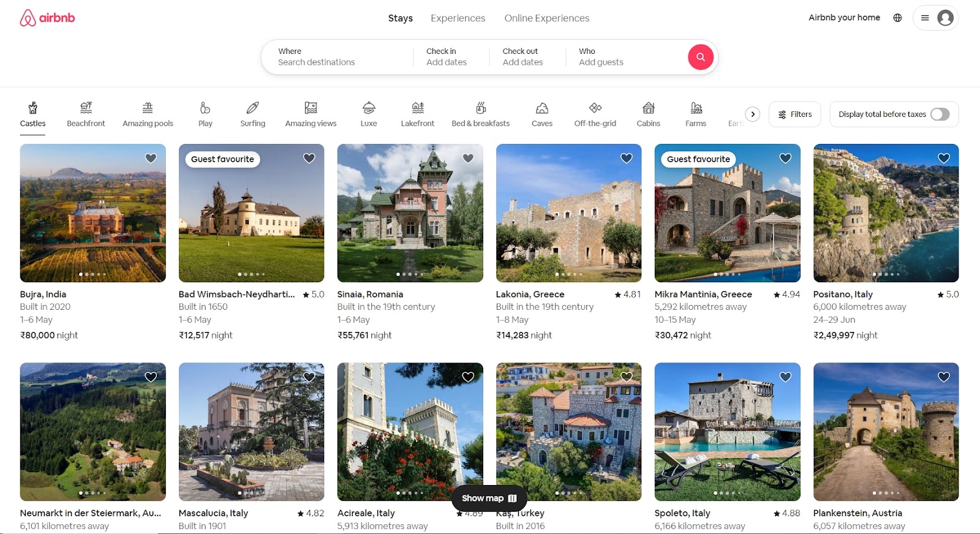Open the Sinaia, Romania castle photo
The width and height of the screenshot is (980, 534).
(x=410, y=213)
